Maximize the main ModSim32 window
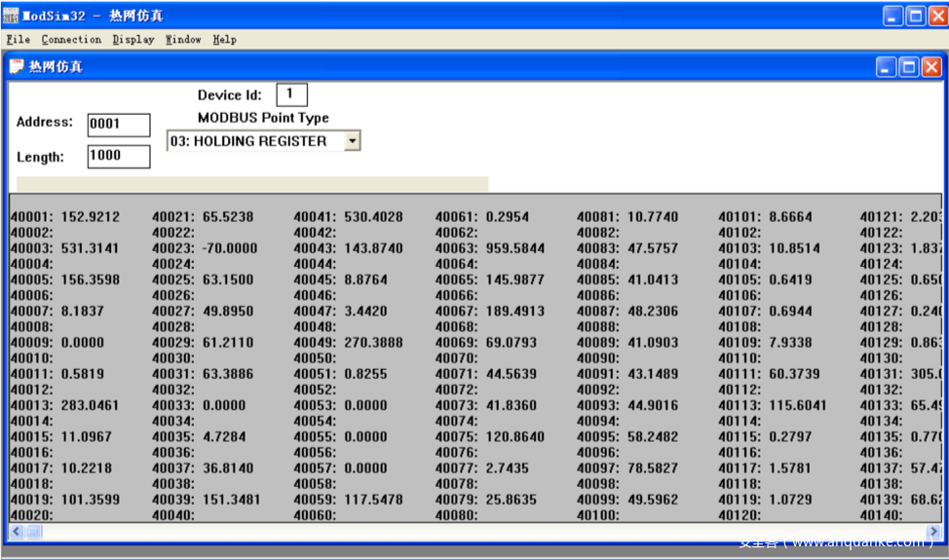Screen dimensions: 949x560 point(916,16)
